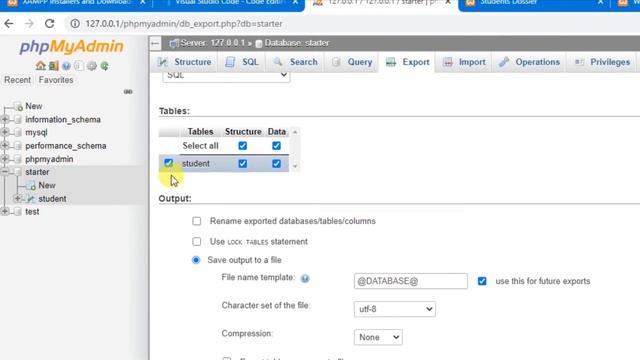640x360 pixels.
Task: Click the browser forward arrow
Action: coord(29,24)
